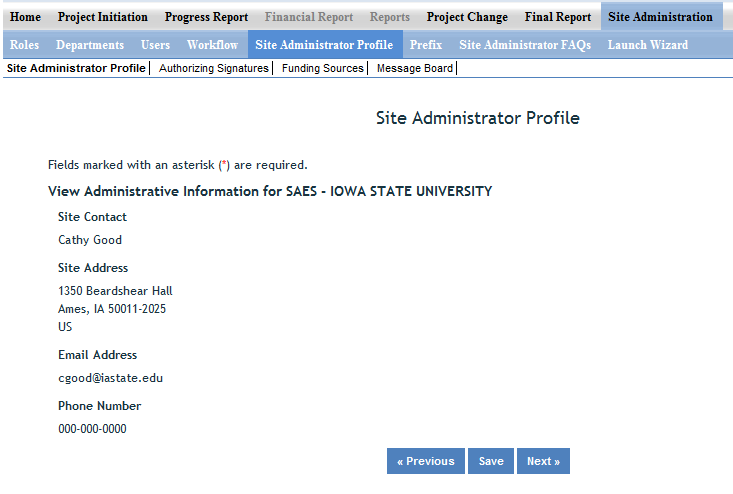View the Funding Sources sub-page
Image resolution: width=733 pixels, height=494 pixels.
coord(322,69)
